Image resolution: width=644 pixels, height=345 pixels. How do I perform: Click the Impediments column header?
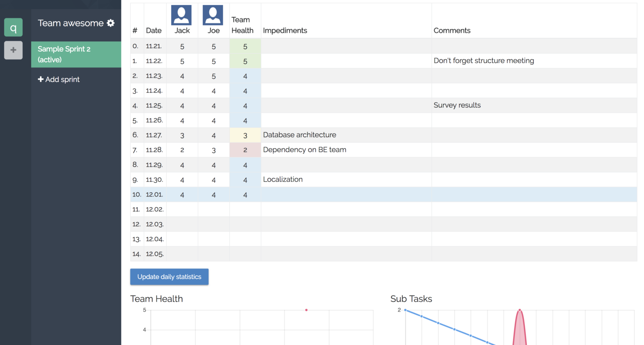point(285,31)
